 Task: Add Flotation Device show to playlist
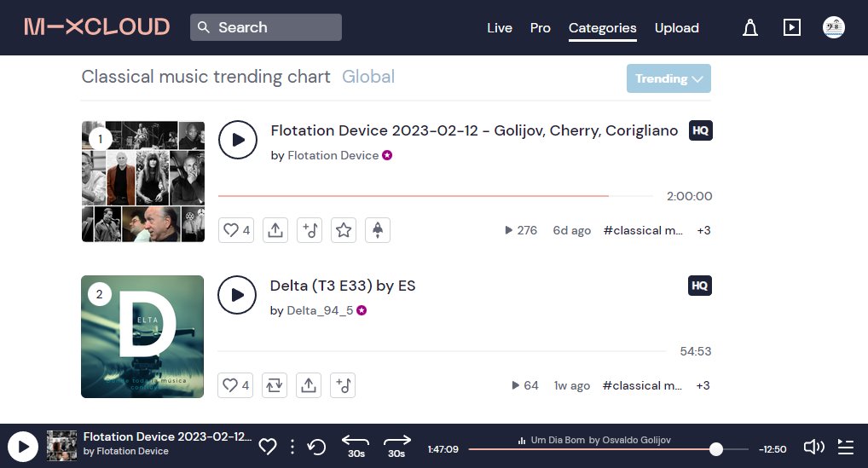[310, 230]
